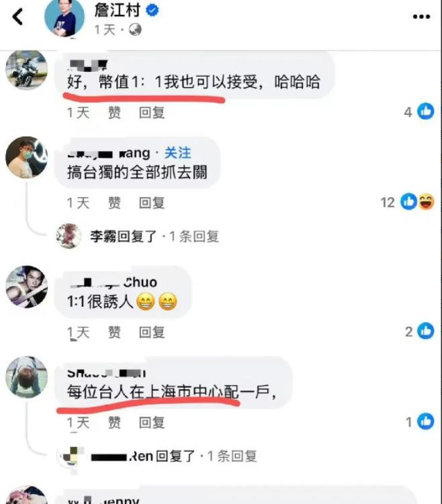Open the motorcycle-avatar commenter's profile
This screenshot has width=442, height=504.
coord(27,69)
